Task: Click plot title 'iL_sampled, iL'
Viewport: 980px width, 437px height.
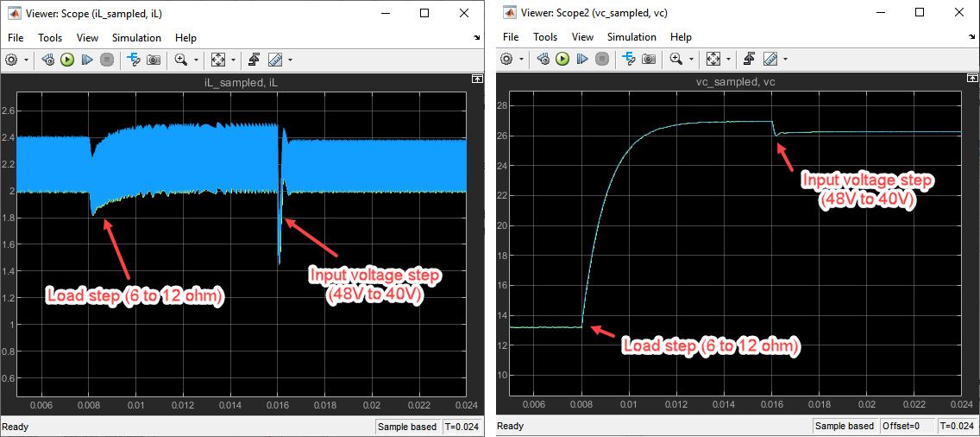Action: click(x=242, y=81)
